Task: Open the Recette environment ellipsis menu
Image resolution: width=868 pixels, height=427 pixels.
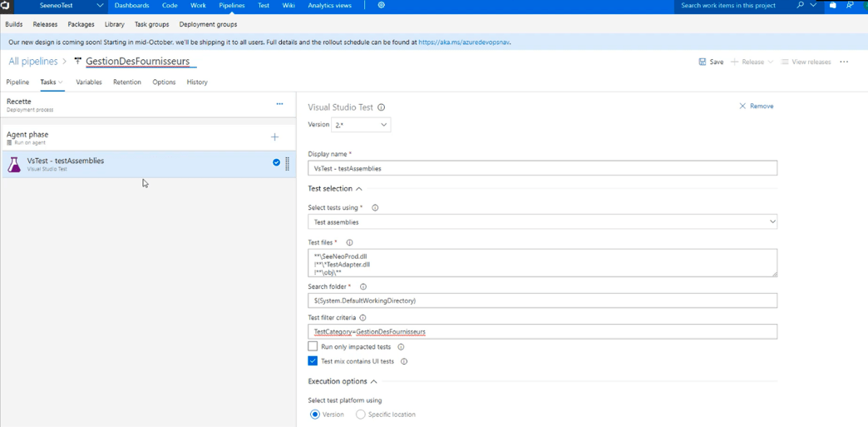Action: point(279,104)
